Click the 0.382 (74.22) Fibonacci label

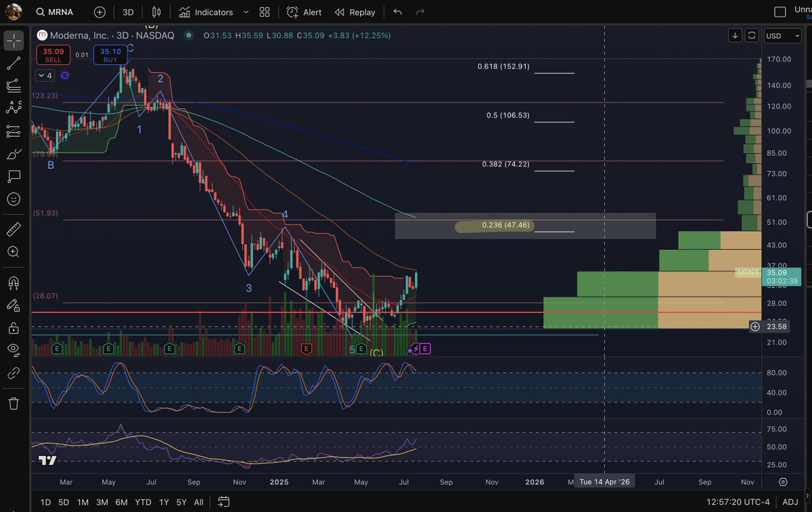pos(505,164)
